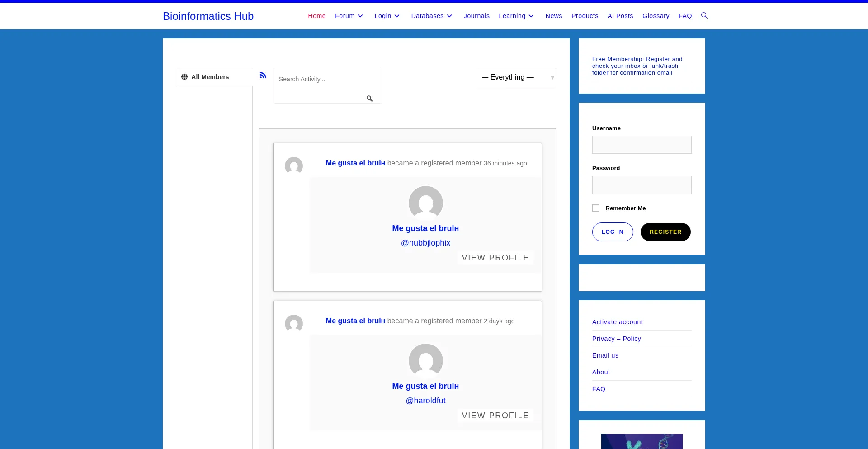This screenshot has height=449, width=868.
Task: Click the 36 minutes ago timestamp
Action: (x=505, y=163)
